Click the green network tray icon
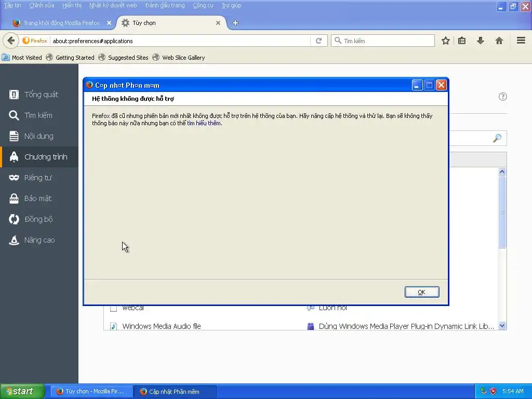Screen dimensions: 532x399 tap(484, 391)
